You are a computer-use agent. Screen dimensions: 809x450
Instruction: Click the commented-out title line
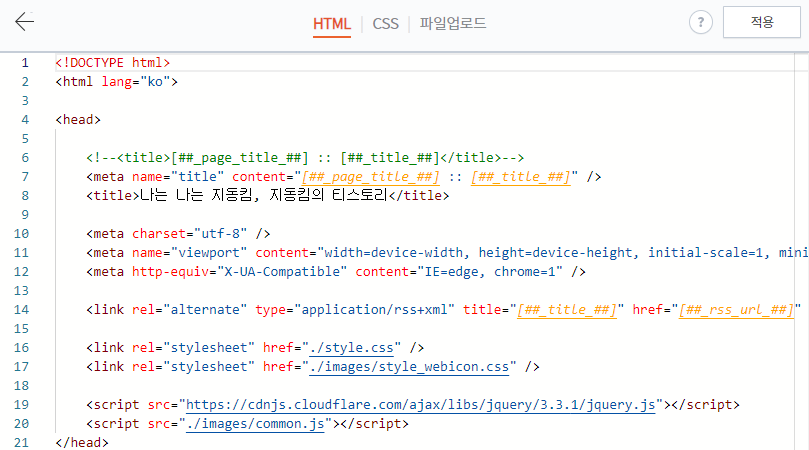pyautogui.click(x=305, y=158)
